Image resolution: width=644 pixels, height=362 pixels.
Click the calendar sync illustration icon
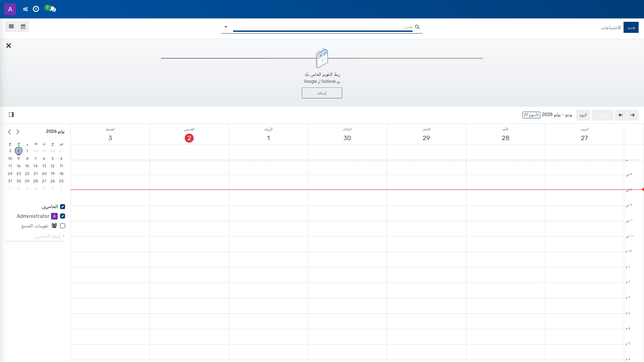(322, 58)
